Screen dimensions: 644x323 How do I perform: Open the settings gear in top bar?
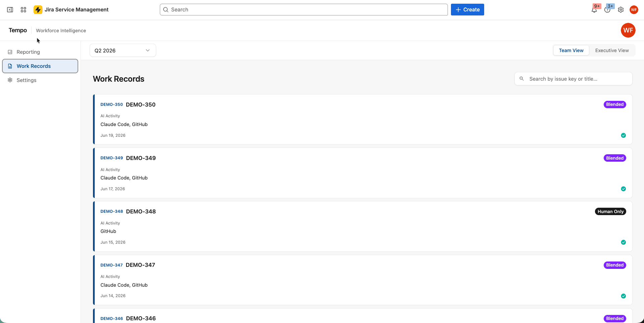tap(621, 10)
